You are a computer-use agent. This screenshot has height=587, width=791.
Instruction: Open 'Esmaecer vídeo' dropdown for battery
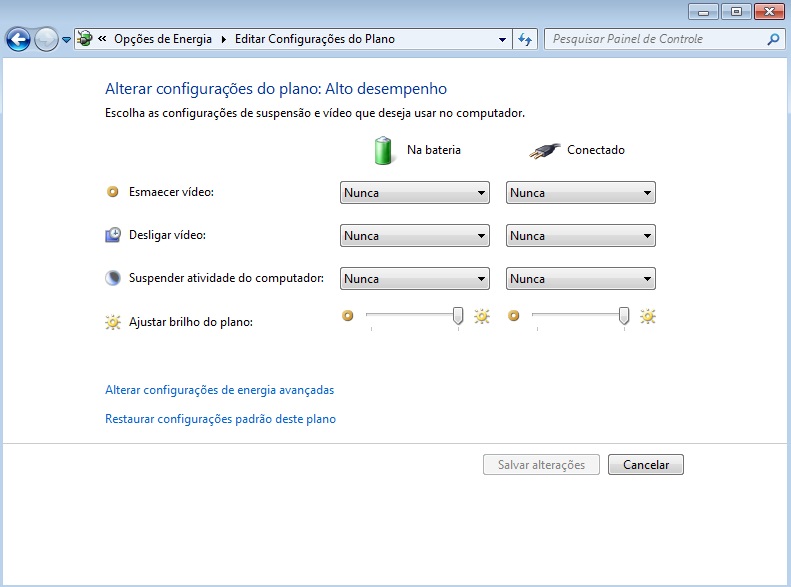414,193
